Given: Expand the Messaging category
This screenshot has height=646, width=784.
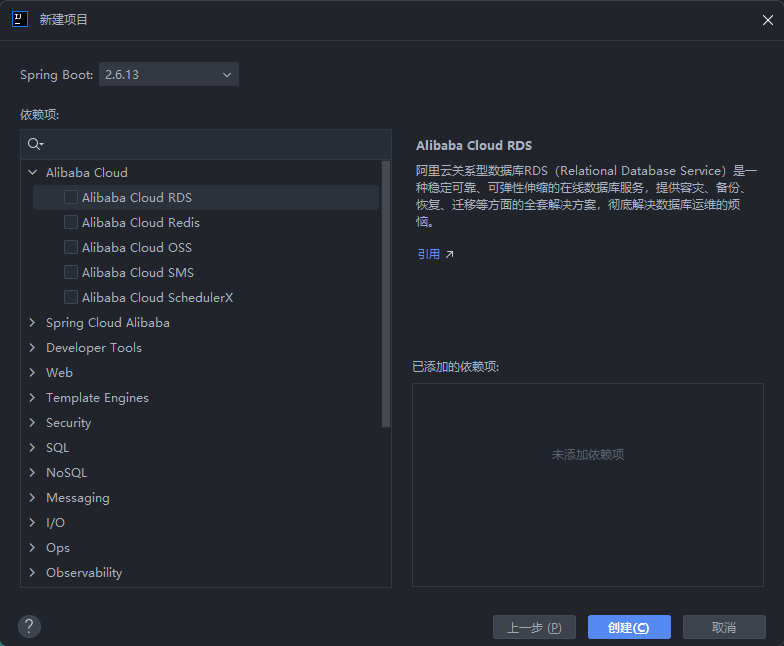Looking at the screenshot, I should pos(32,498).
